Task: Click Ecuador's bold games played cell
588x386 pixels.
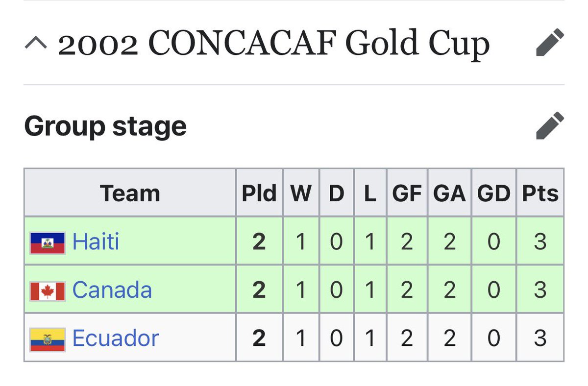Action: 259,338
